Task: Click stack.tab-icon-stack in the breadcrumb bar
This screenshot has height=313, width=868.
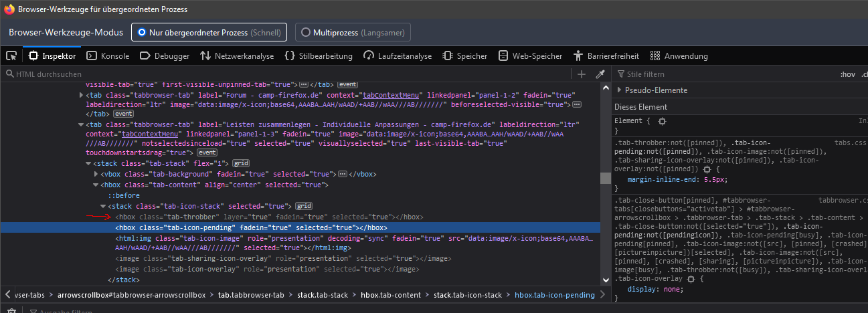Action: pyautogui.click(x=468, y=295)
